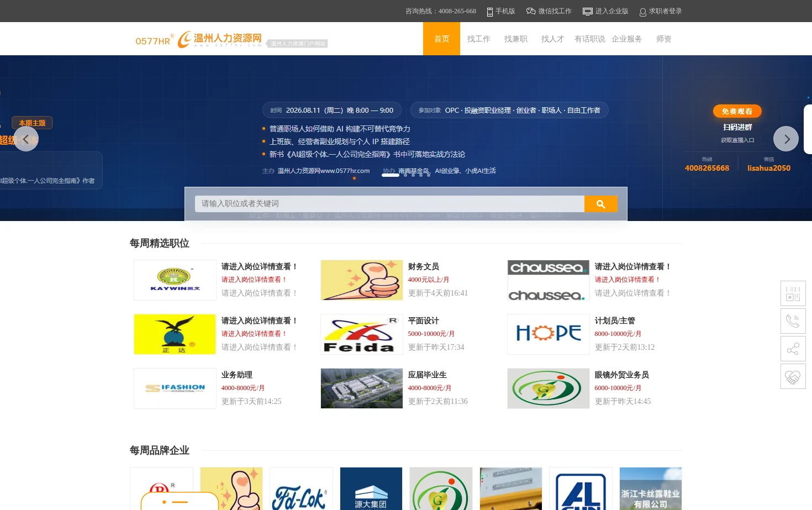Select the first banner carousel indicator

[390, 175]
